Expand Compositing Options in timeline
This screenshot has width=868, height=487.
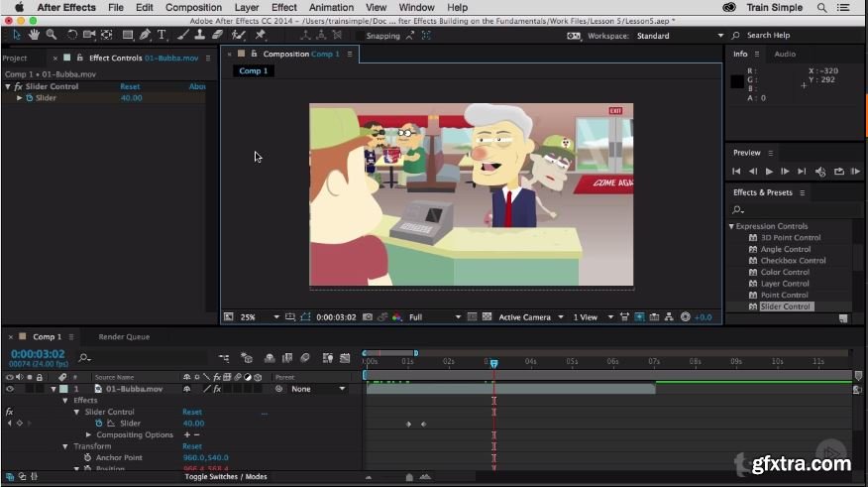coord(89,434)
